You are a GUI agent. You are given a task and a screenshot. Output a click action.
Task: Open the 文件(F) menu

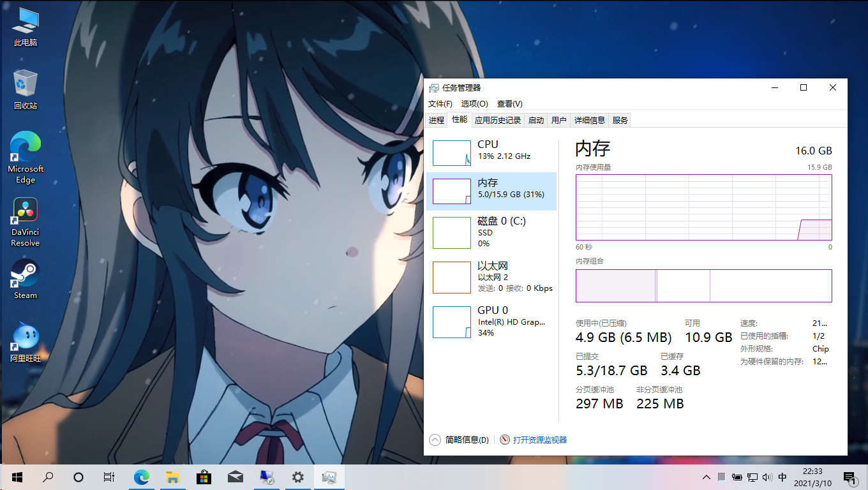pos(440,103)
